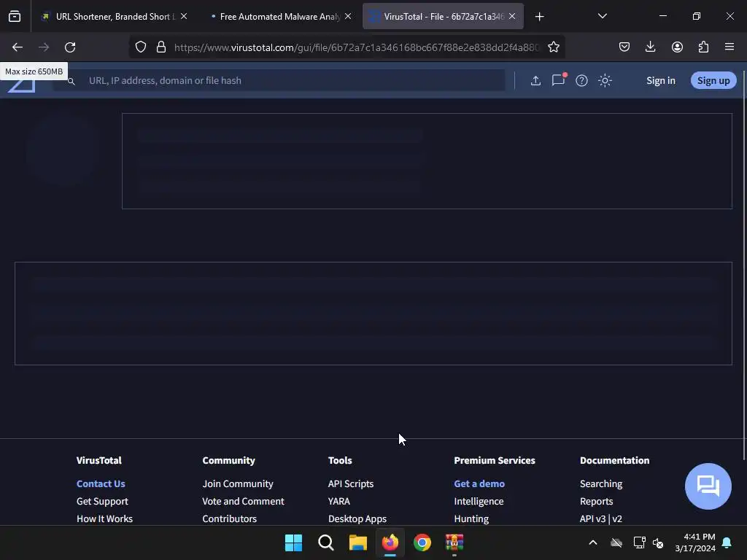The height and width of the screenshot is (560, 747).
Task: Open API v3 documentation link
Action: click(592, 518)
